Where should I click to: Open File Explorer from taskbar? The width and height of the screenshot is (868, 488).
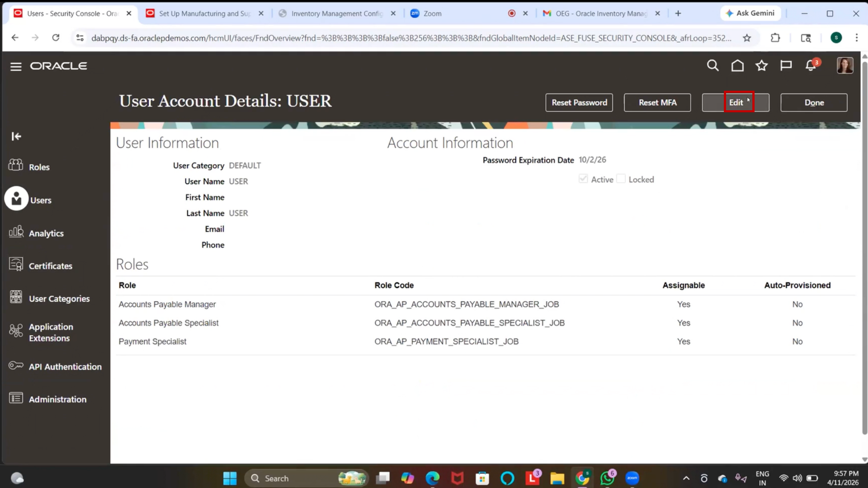[557, 478]
